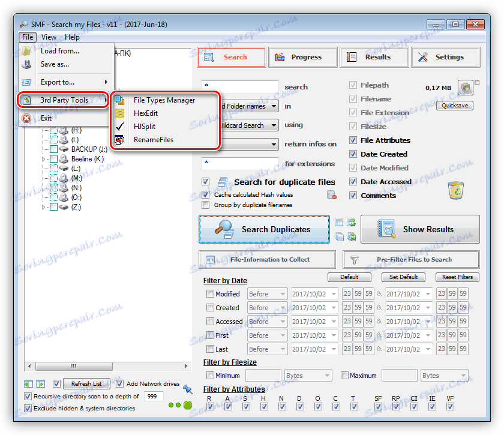Click the HexEdit icon in submenu

point(119,113)
